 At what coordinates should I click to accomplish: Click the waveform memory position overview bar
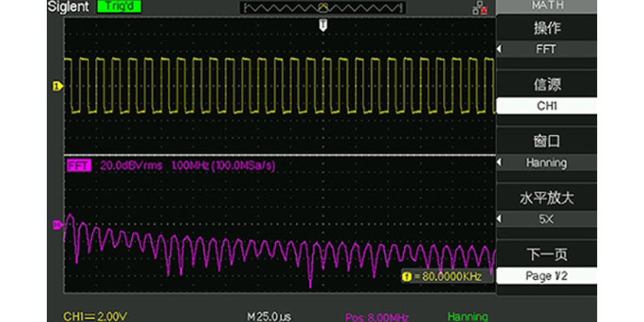point(322,8)
